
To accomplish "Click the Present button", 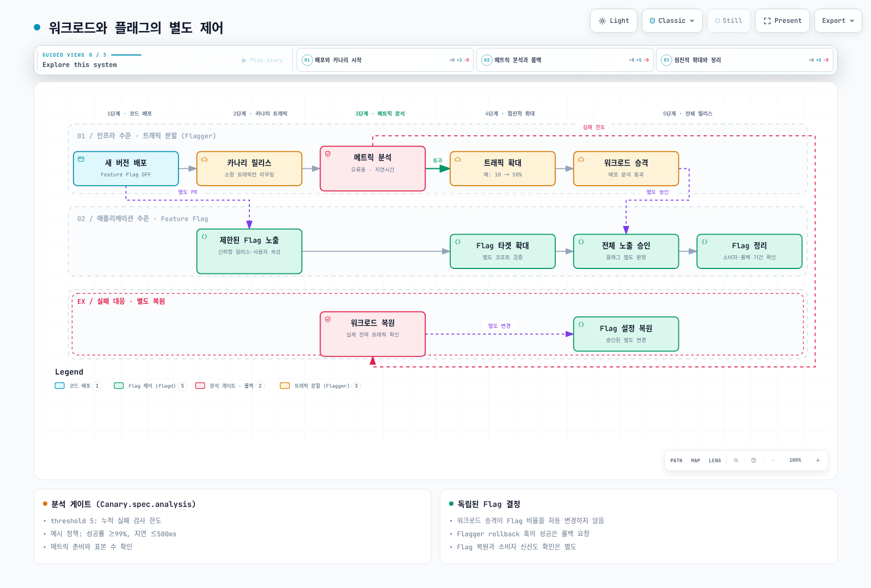I will pyautogui.click(x=782, y=21).
